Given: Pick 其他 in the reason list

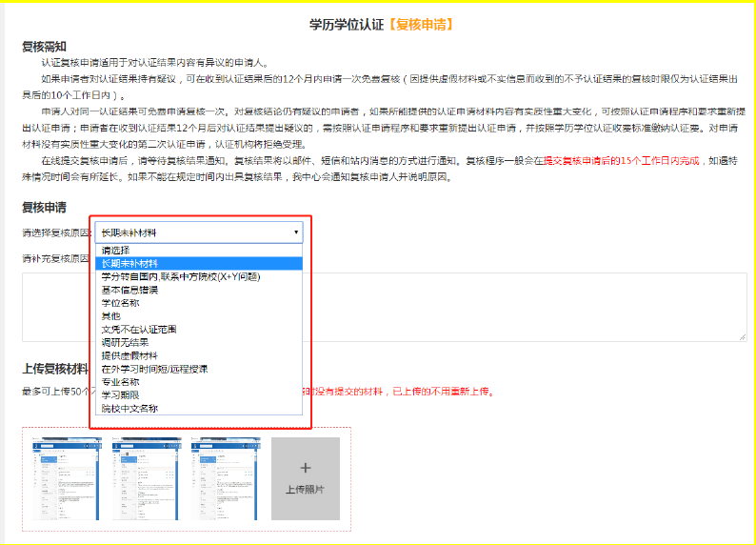Looking at the screenshot, I should 111,316.
